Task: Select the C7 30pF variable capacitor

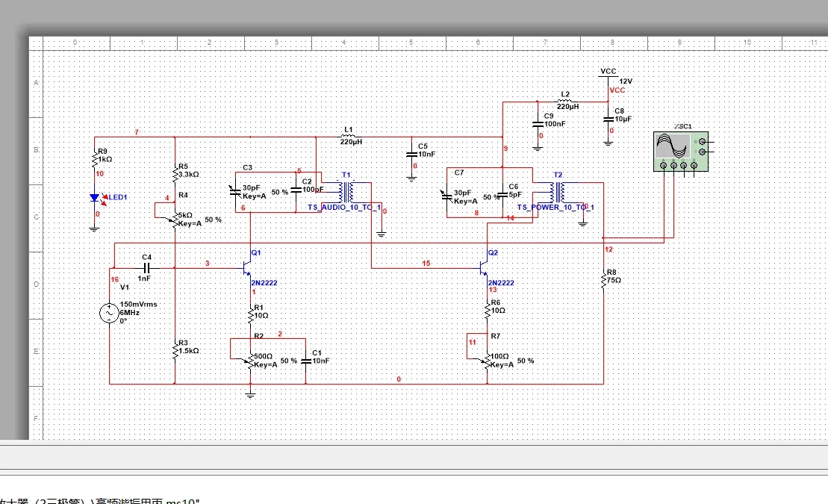Action: pyautogui.click(x=447, y=196)
